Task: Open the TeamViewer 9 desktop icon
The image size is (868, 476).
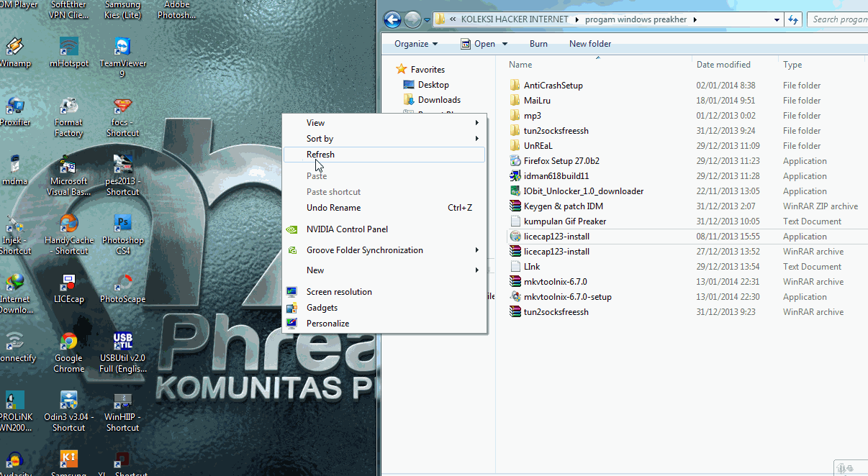Action: pyautogui.click(x=122, y=58)
